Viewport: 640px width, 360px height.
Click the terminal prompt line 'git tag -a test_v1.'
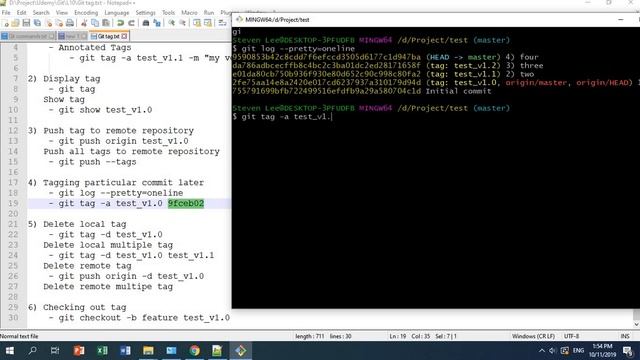tap(282, 117)
